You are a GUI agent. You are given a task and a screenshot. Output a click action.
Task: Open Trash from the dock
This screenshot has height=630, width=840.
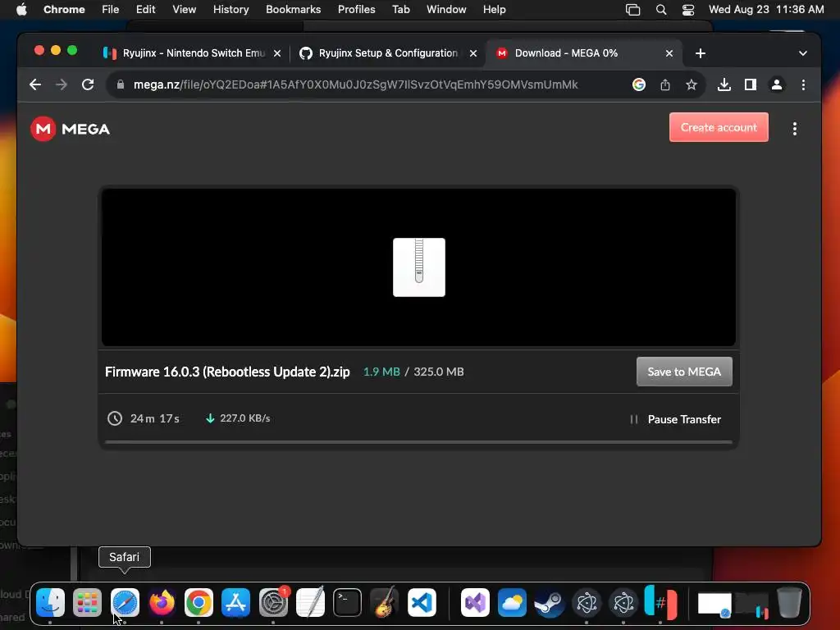789,603
